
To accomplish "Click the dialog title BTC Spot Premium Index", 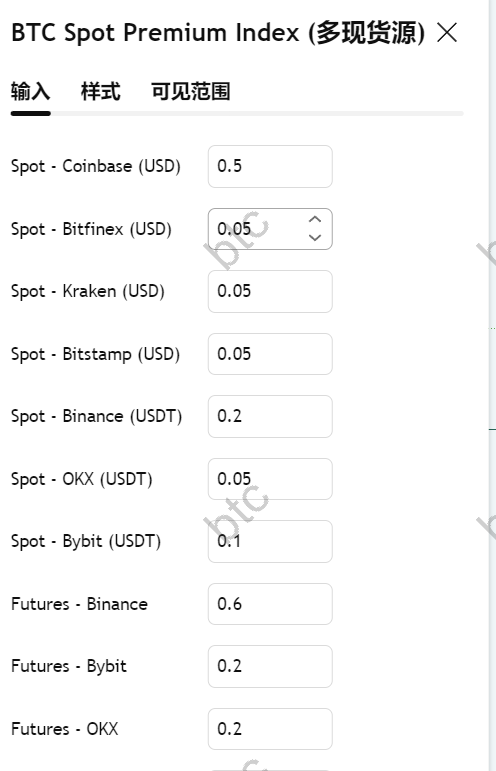I will [x=155, y=33].
